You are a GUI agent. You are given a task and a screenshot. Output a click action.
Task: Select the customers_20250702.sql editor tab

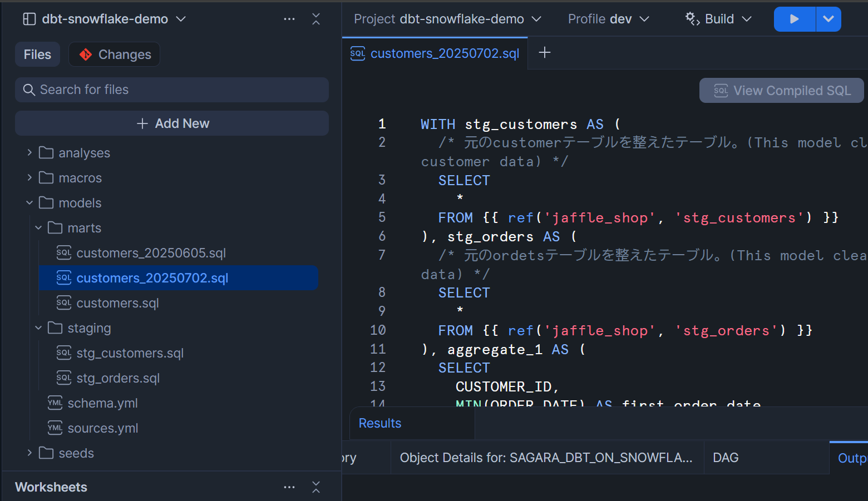click(x=435, y=53)
